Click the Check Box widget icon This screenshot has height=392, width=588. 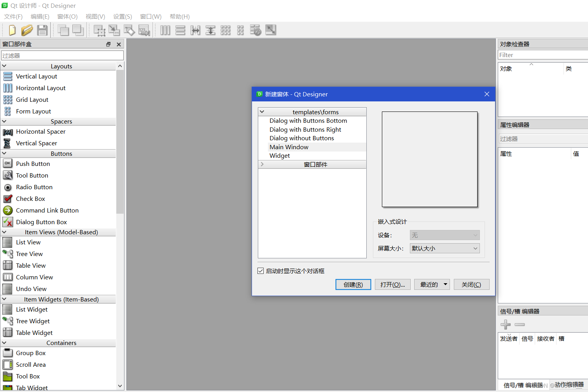8,199
